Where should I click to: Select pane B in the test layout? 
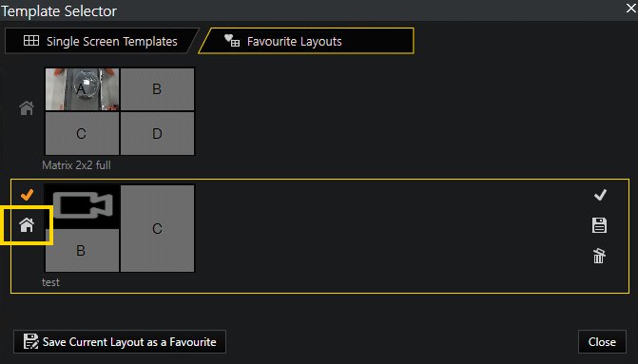pyautogui.click(x=82, y=250)
